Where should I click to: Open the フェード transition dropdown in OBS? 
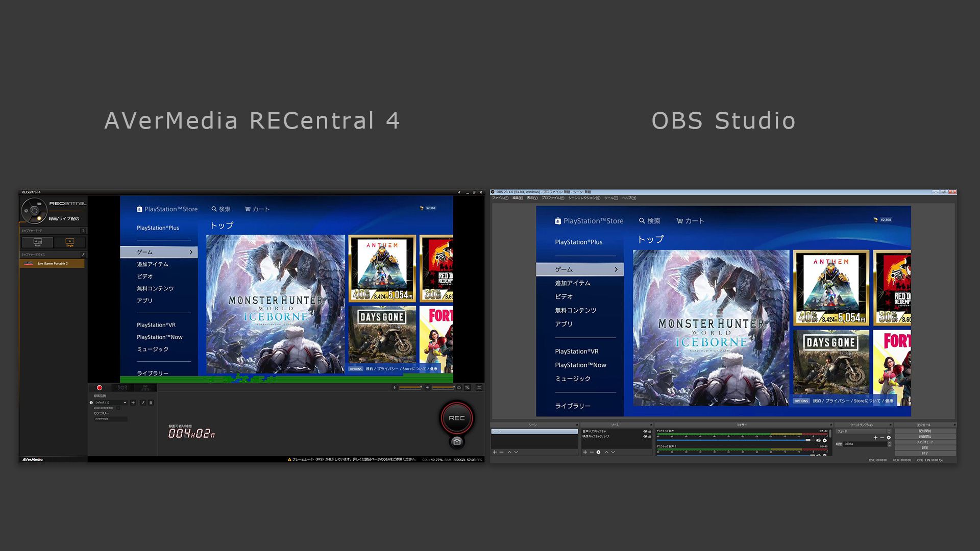[x=864, y=431]
